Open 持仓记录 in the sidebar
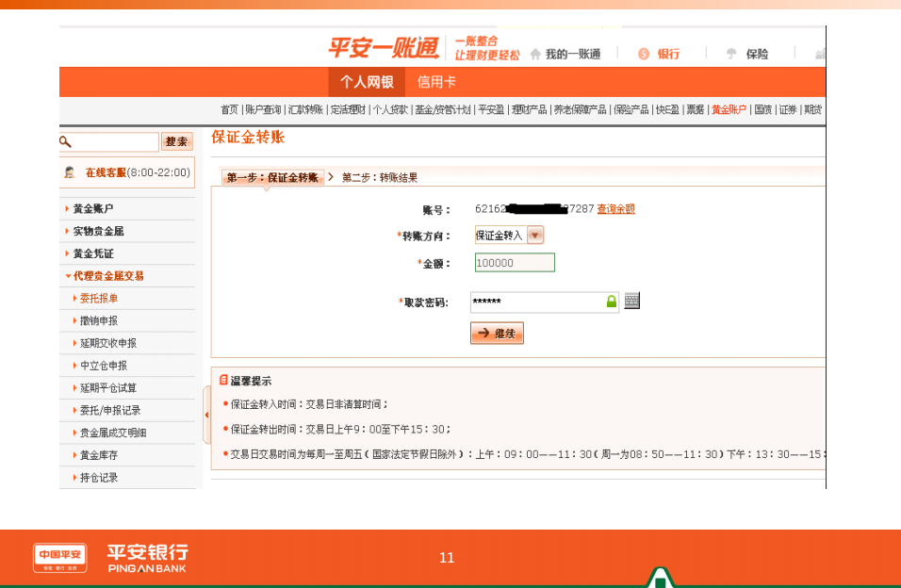 pos(99,478)
